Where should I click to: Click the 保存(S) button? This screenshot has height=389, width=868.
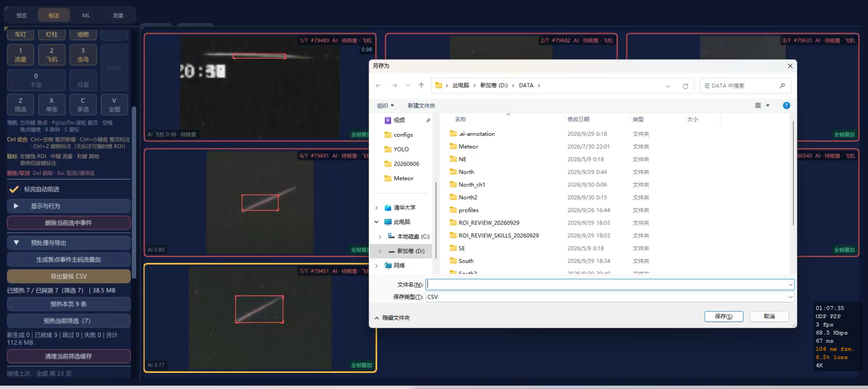(724, 317)
